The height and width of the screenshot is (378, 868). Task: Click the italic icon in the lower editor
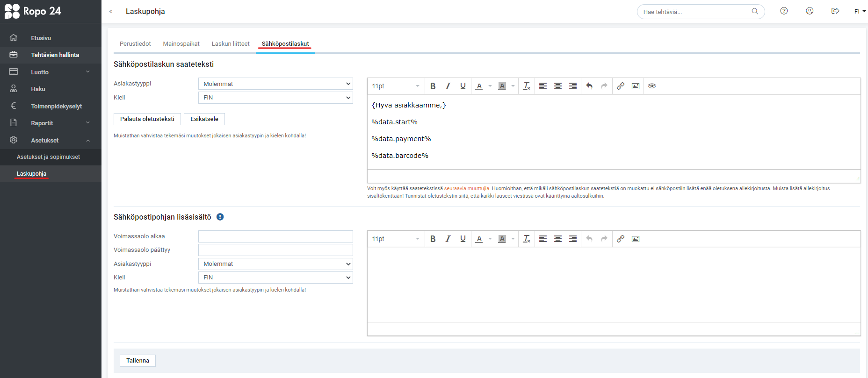click(448, 239)
